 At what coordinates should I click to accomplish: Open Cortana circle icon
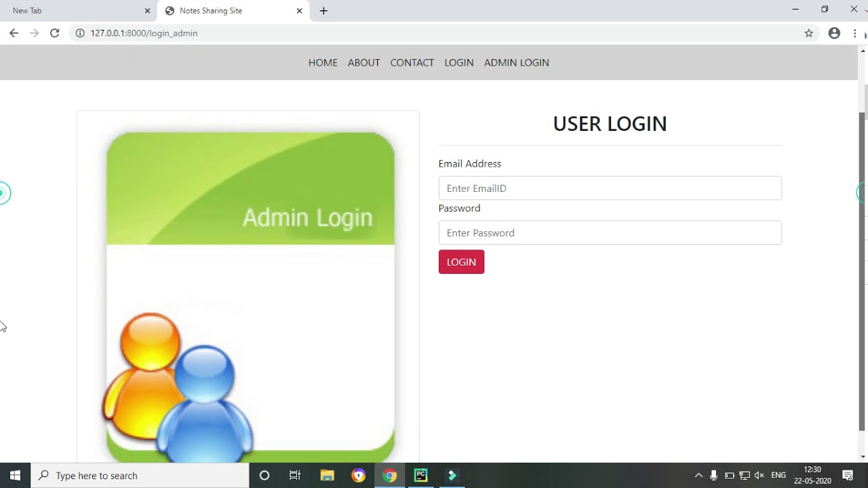pyautogui.click(x=264, y=476)
